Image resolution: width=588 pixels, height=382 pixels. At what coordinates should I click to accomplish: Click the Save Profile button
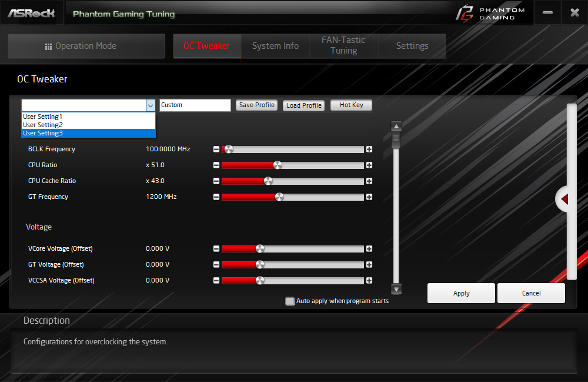coord(257,105)
